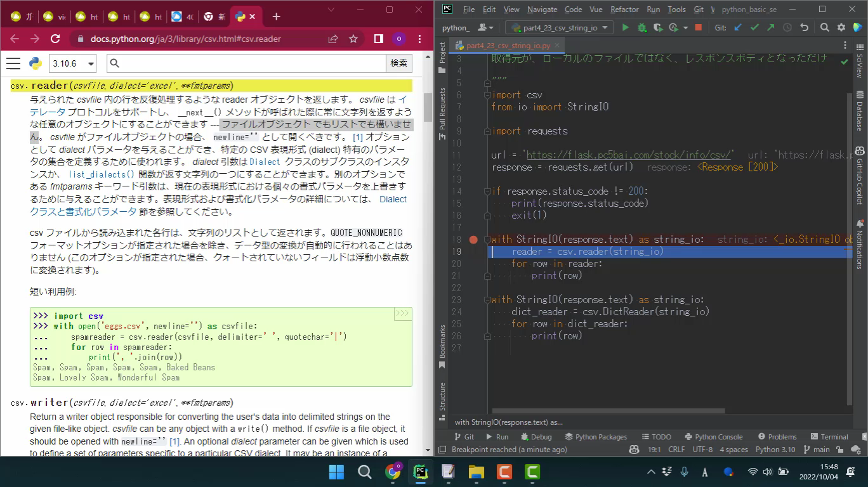
Task: Open the Refactor menu
Action: [x=624, y=10]
